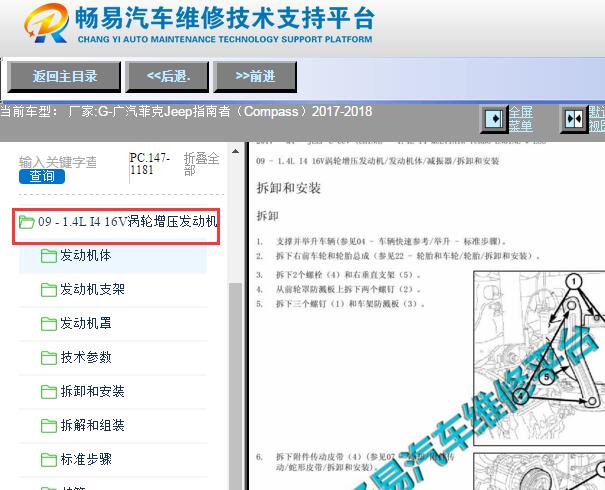
Task: Open the 发动机支架 tree item
Action: (93, 289)
